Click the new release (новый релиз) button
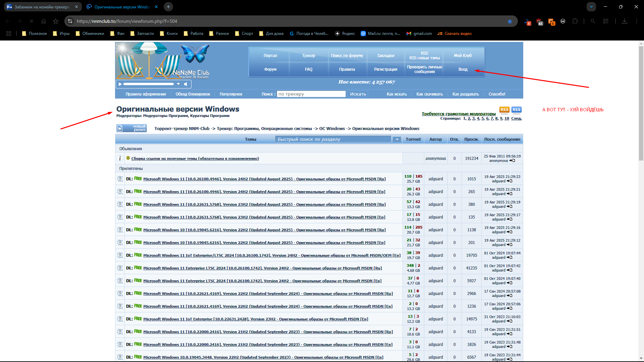The height and width of the screenshot is (362, 644). (131, 128)
